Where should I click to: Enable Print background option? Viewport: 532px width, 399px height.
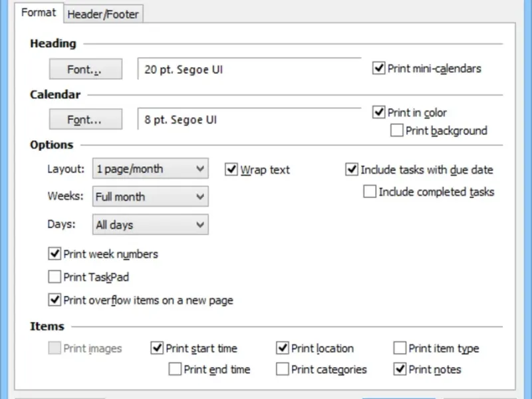coord(397,131)
